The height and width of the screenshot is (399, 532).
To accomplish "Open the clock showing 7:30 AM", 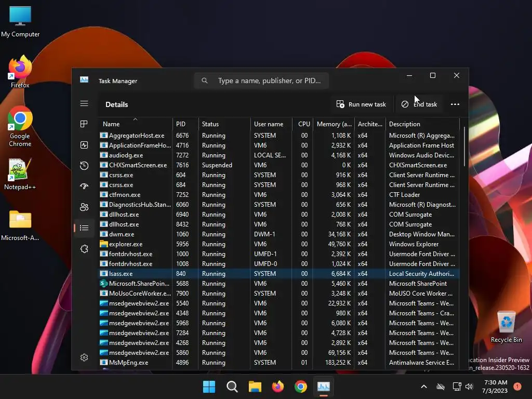I will 495,387.
